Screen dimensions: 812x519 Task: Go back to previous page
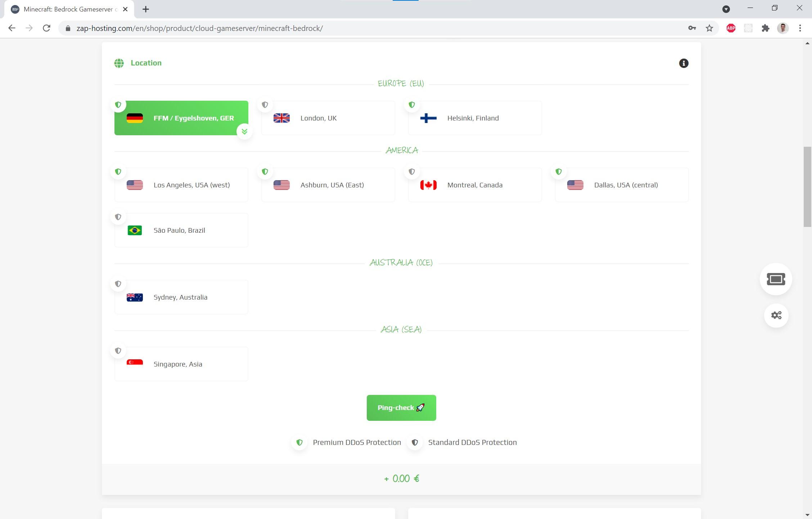click(12, 28)
